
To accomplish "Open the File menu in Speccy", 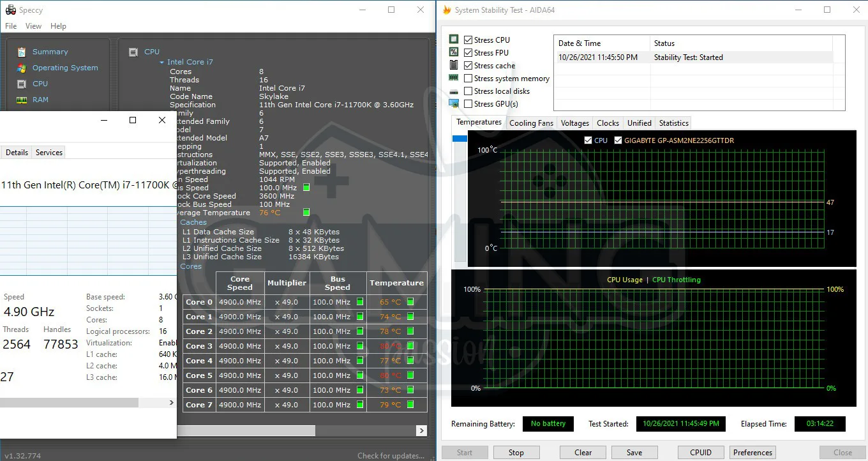I will click(11, 26).
